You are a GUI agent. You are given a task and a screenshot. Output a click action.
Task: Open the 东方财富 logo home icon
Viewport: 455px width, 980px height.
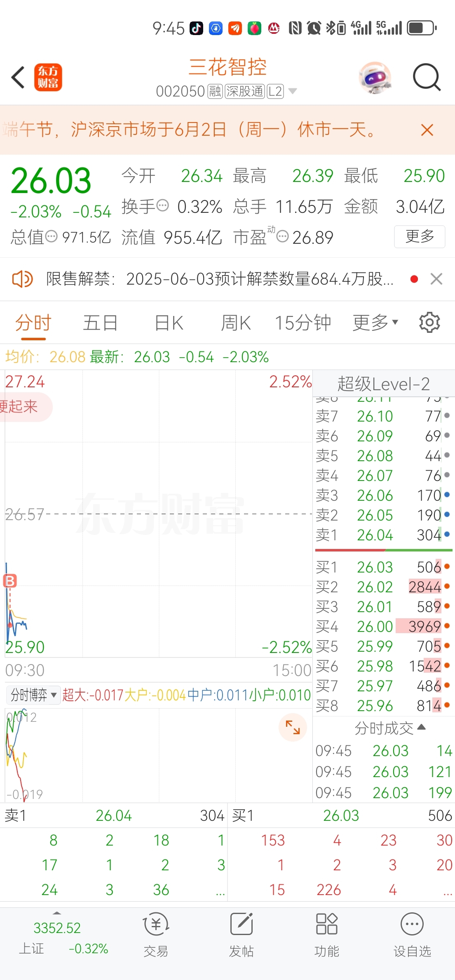[48, 77]
